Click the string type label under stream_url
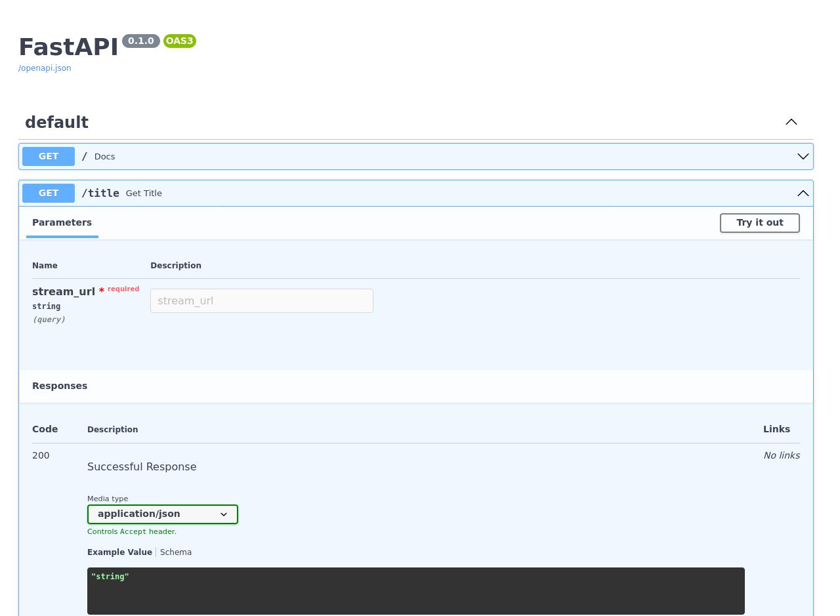This screenshot has width=840, height=616. (46, 306)
